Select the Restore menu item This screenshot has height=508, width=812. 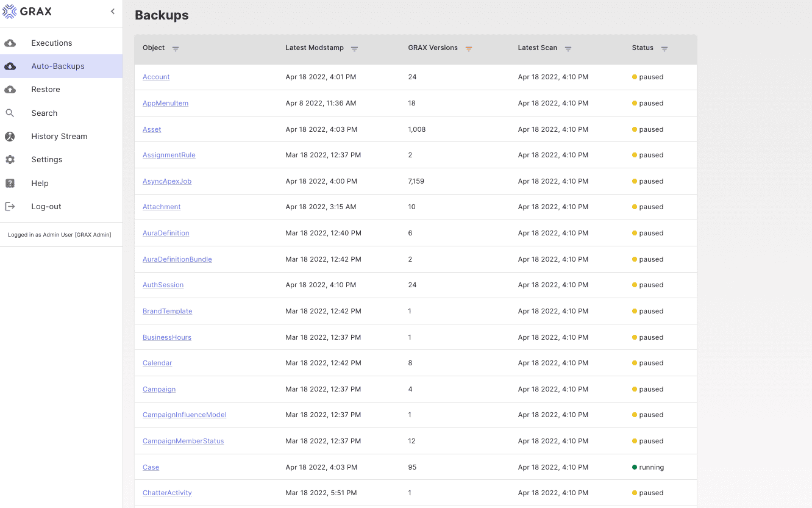(46, 90)
